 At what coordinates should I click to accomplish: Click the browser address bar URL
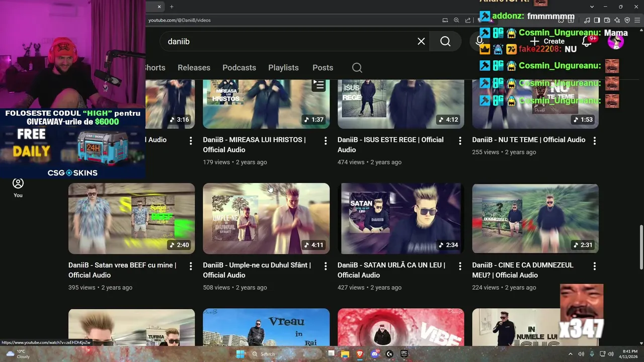[x=180, y=20]
